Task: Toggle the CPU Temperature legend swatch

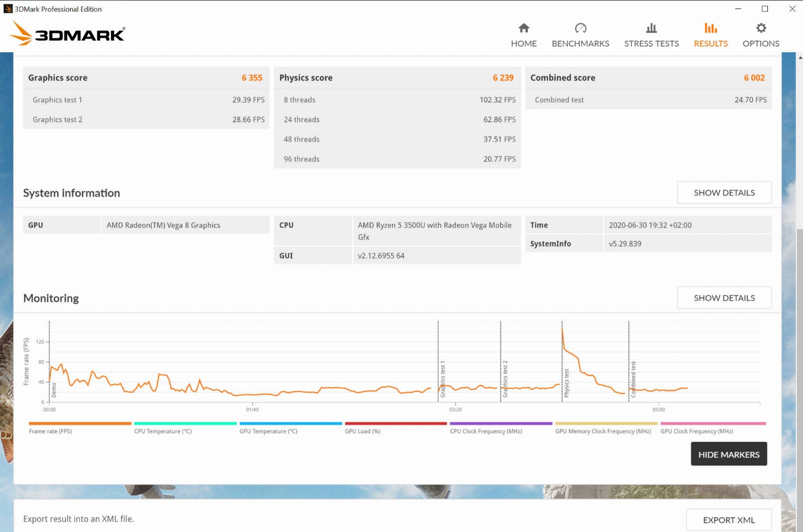Action: (x=185, y=424)
